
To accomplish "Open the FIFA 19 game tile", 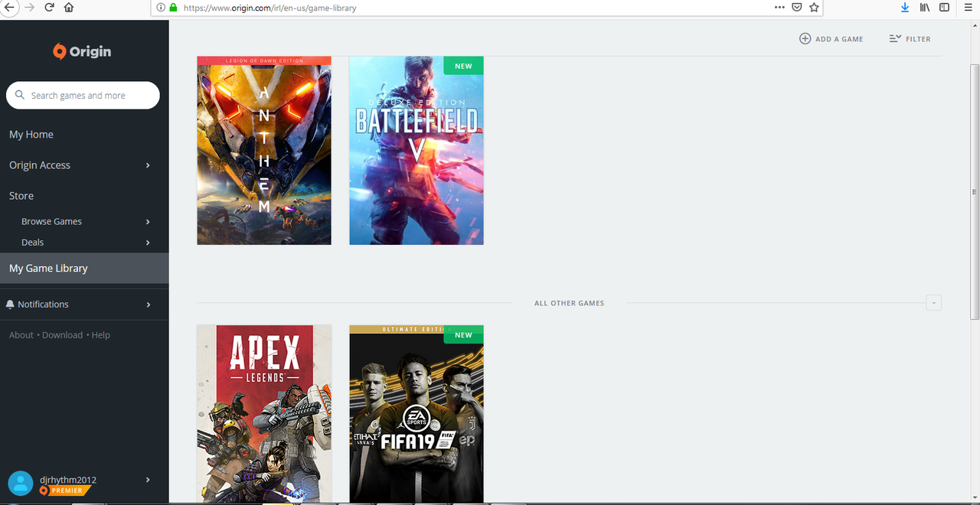I will pyautogui.click(x=416, y=414).
